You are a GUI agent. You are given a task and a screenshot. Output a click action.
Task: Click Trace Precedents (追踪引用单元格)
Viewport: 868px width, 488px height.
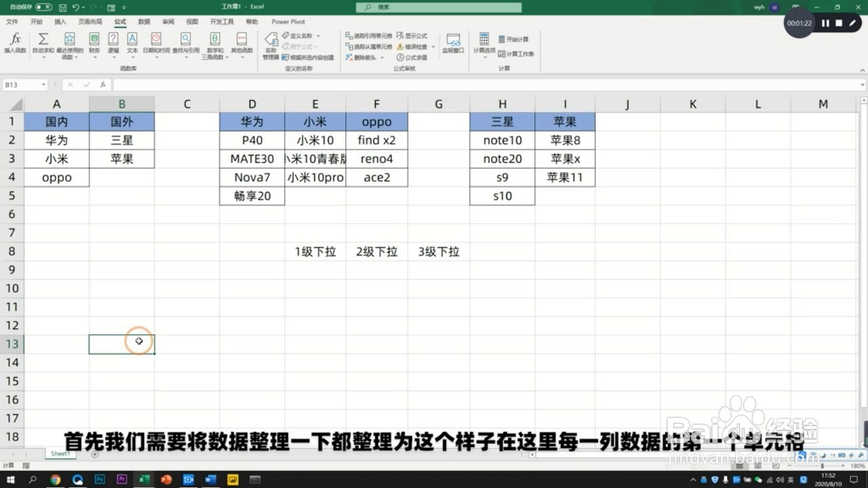[x=368, y=36]
